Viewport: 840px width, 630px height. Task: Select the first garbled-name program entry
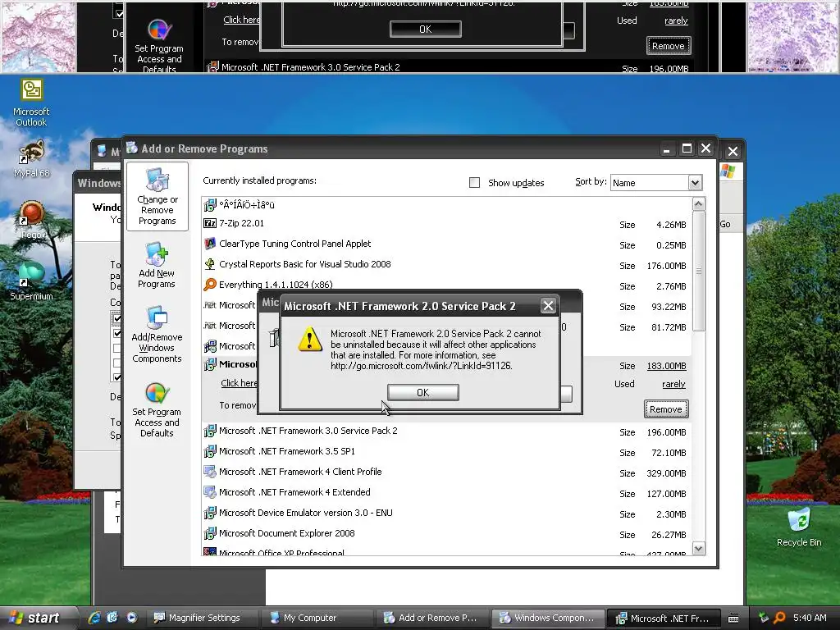coord(246,204)
